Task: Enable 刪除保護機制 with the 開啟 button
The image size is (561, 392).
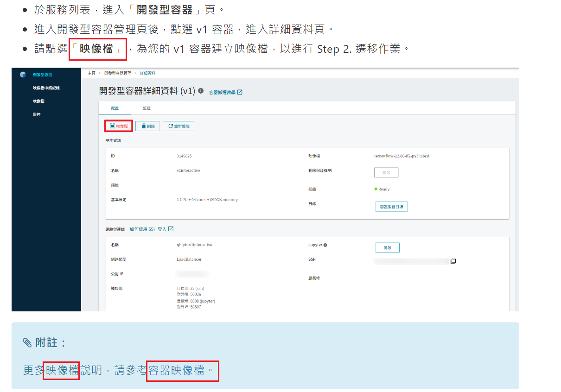Action: [386, 172]
